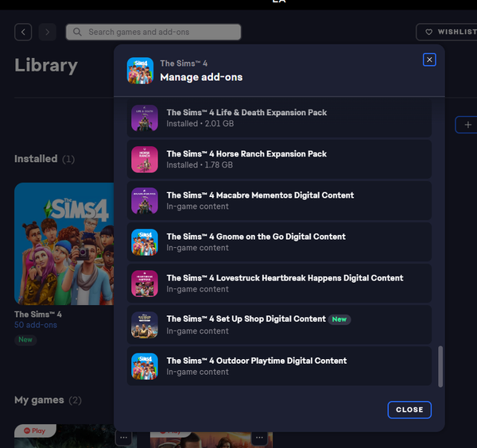Click the forward navigation arrow
Viewport: 477px width, 448px height.
(48, 32)
